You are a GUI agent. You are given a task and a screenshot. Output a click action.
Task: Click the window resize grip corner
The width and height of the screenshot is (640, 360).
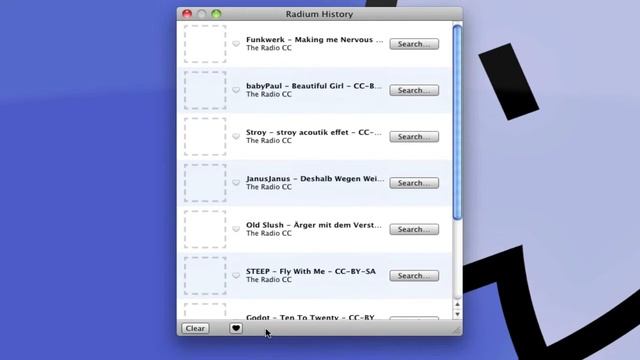[457, 329]
